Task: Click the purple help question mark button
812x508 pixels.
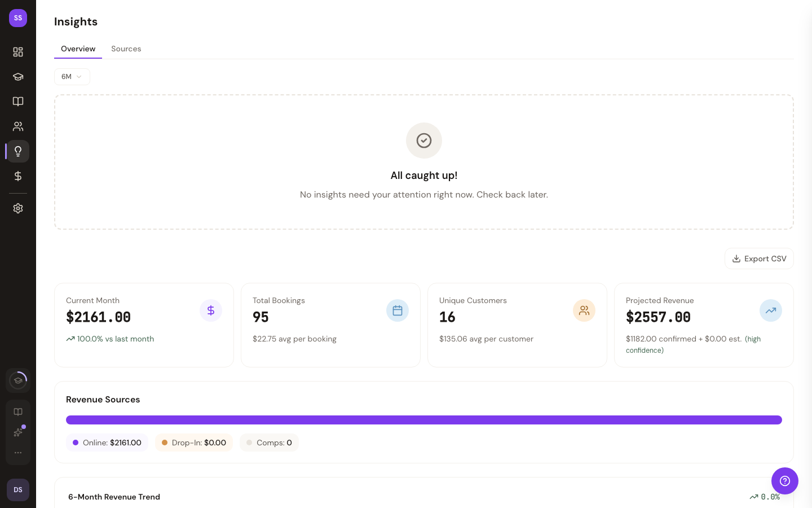Action: click(784, 481)
